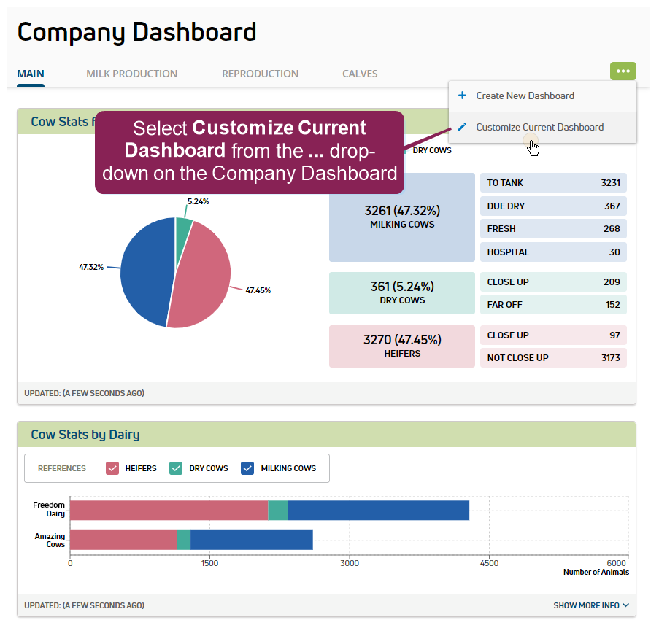Uncheck the Heifers legend checkbox

click(x=112, y=468)
